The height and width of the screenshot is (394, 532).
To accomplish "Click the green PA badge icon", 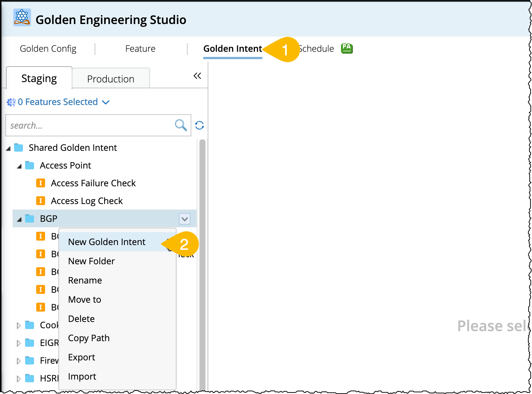I will pyautogui.click(x=347, y=48).
